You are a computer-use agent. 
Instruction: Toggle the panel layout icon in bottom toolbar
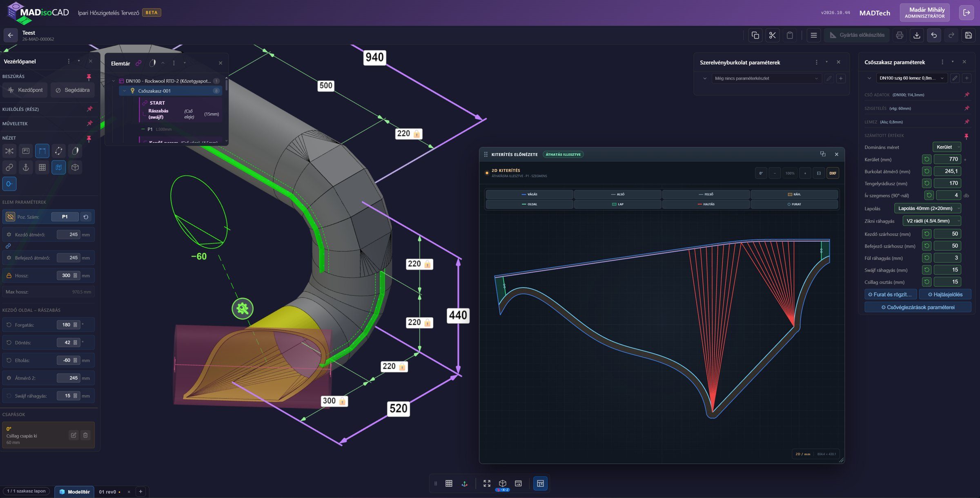pyautogui.click(x=540, y=483)
